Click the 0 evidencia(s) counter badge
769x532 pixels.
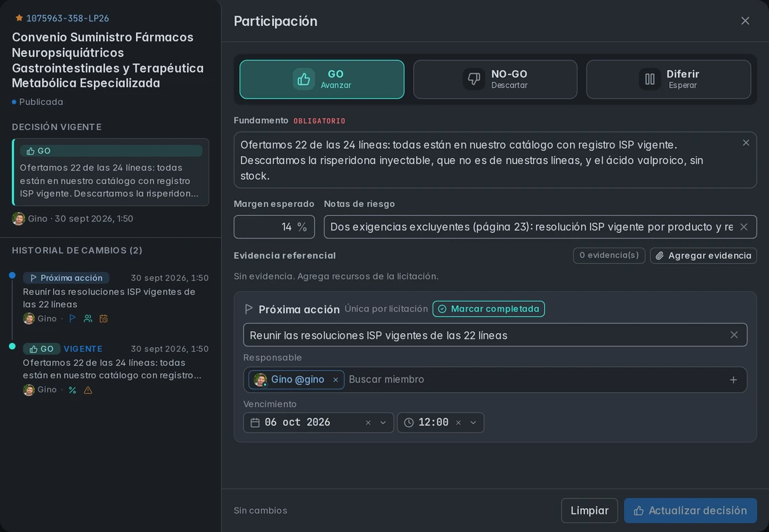point(609,255)
